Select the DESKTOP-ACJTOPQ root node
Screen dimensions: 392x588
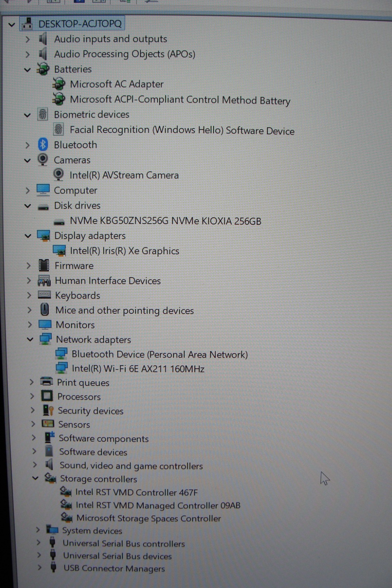tap(80, 24)
